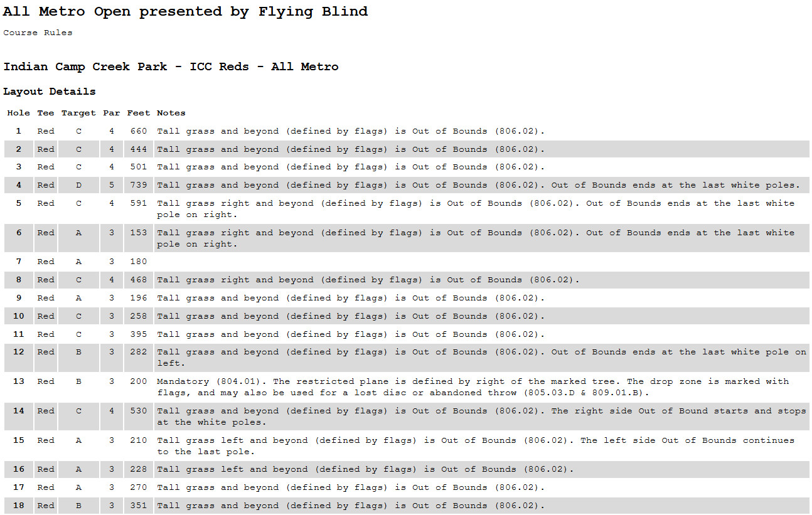Click the Red tee cell for hole 10

[x=46, y=316]
